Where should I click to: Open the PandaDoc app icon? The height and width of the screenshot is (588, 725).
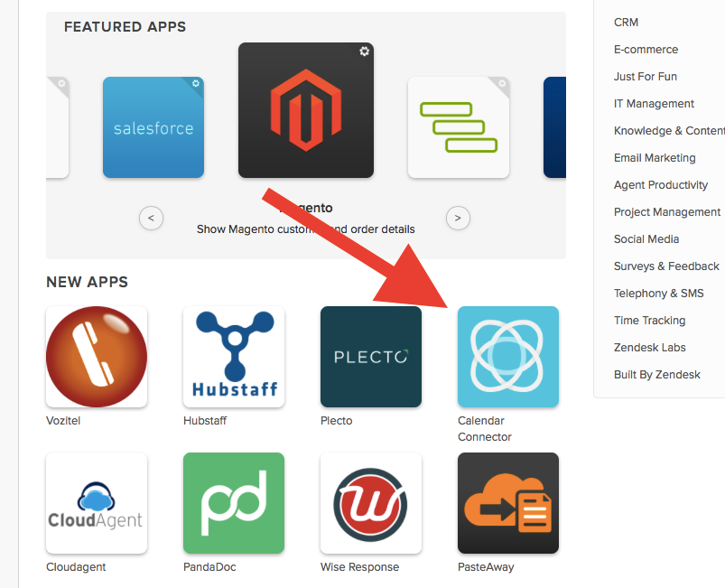coord(234,503)
